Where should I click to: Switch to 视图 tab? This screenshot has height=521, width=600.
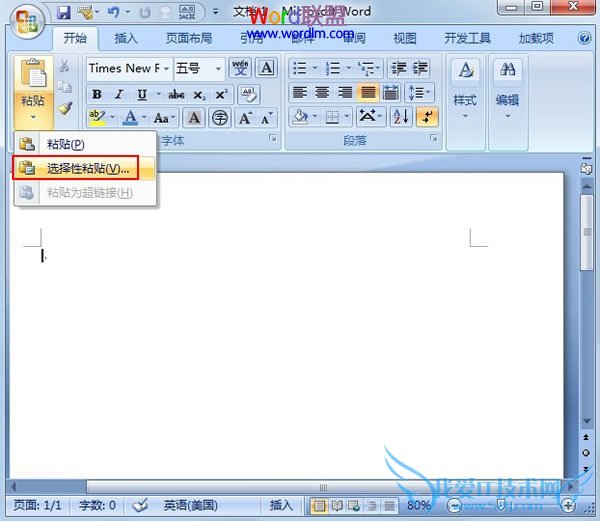pyautogui.click(x=405, y=38)
